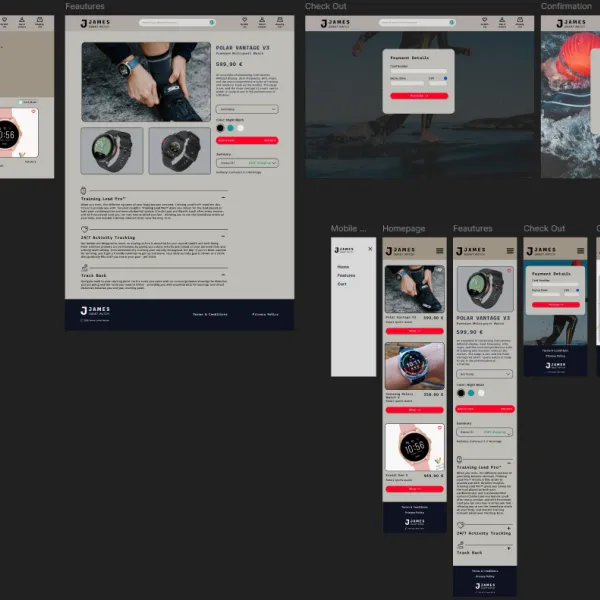Click Shop button under Samsung watch, mobile Homepage
This screenshot has width=600, height=600.
tap(415, 410)
